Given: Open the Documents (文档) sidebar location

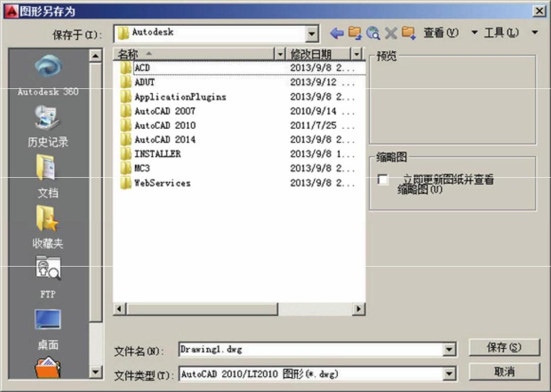Looking at the screenshot, I should pyautogui.click(x=48, y=170).
